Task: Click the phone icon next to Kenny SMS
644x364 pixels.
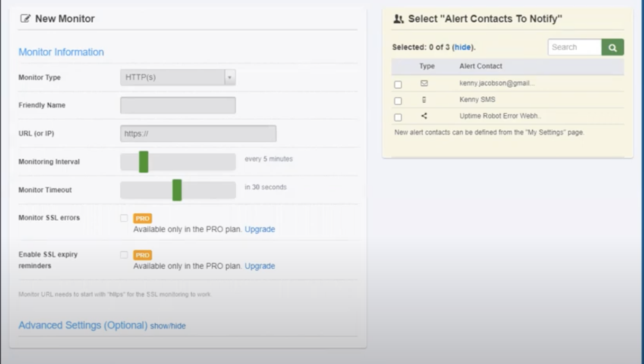Action: point(424,99)
